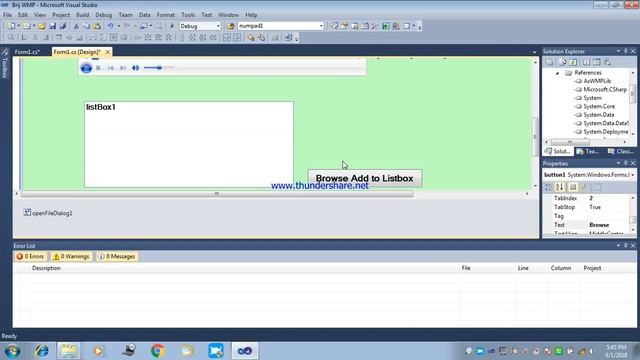Click the Cut scissors icon
Image resolution: width=640 pixels, height=360 pixels.
point(76,26)
